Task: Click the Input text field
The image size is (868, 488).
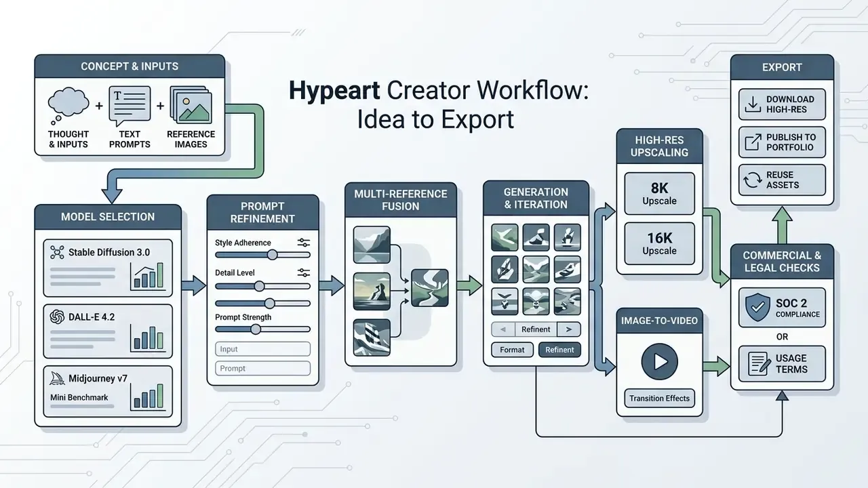Action: pos(262,349)
